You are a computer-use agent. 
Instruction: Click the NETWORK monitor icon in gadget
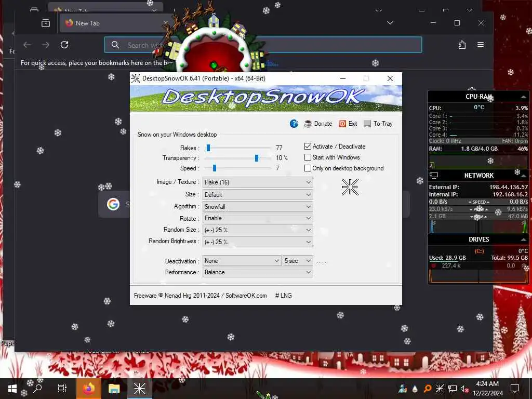coord(434,176)
